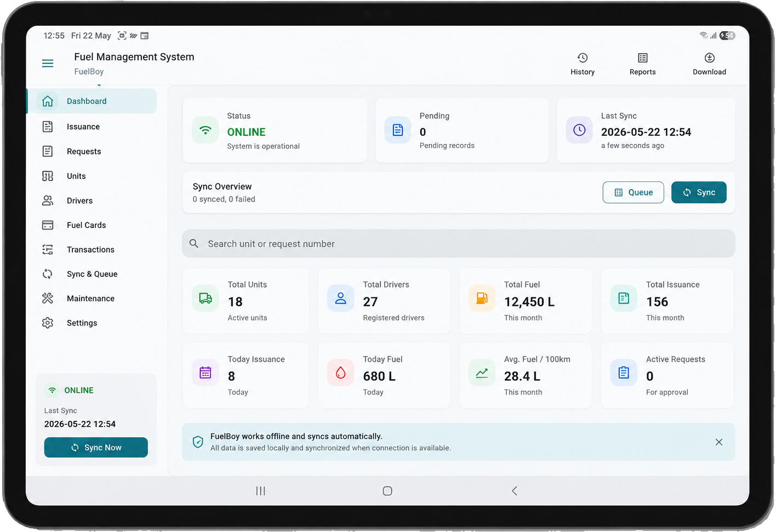Open History from the top bar
Screen dimensions: 776x532
(x=582, y=64)
